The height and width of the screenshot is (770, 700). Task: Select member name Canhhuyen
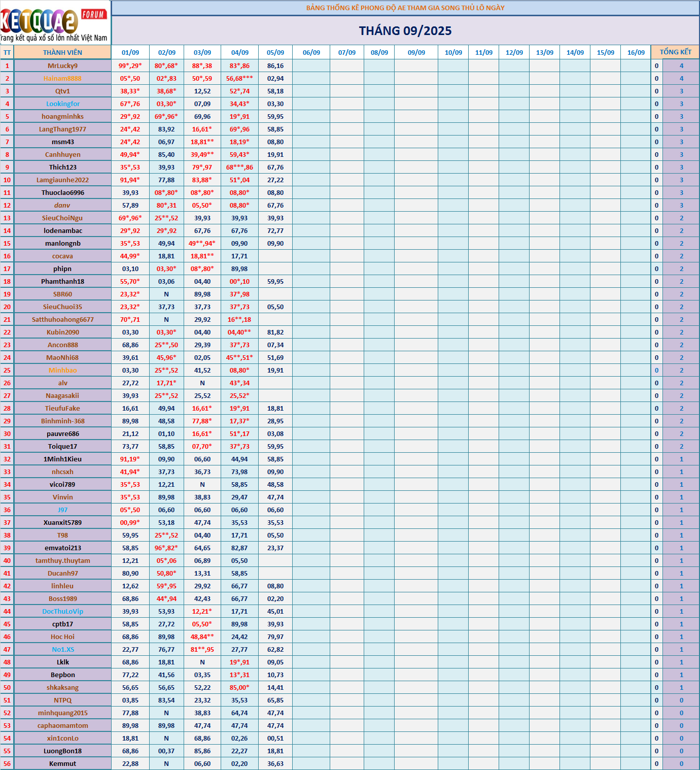coord(62,154)
